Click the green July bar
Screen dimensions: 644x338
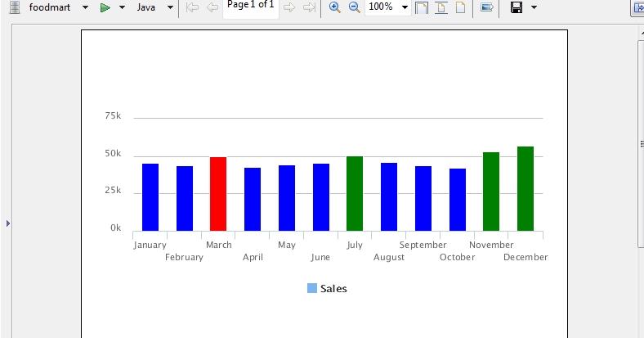tap(355, 193)
